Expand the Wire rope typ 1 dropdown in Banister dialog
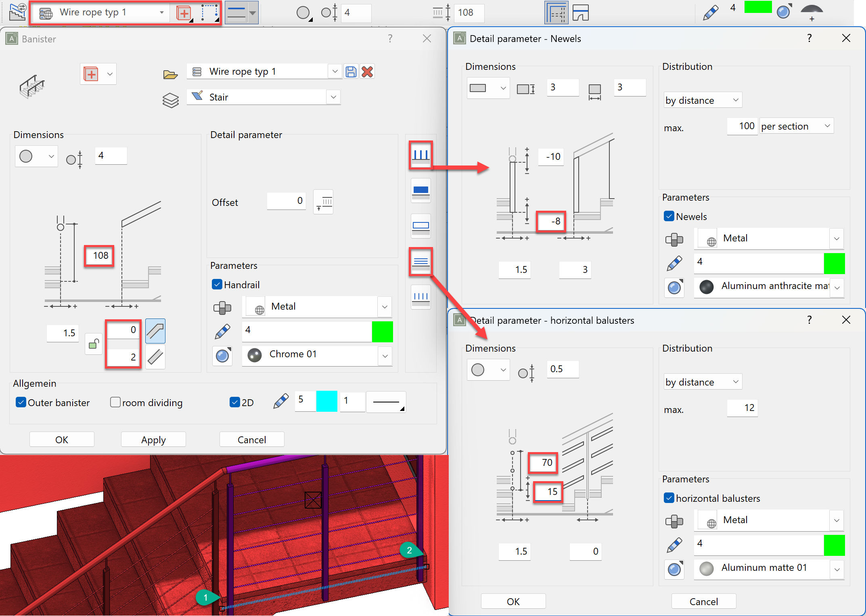This screenshot has height=616, width=866. point(335,71)
